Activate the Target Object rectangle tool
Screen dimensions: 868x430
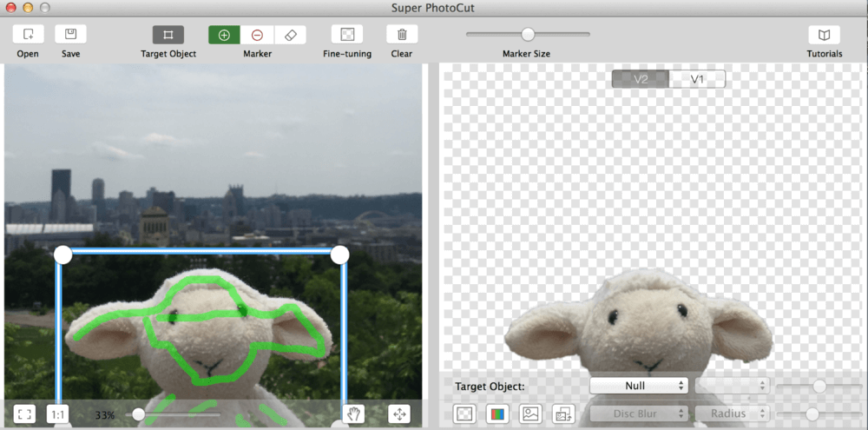[x=168, y=35]
